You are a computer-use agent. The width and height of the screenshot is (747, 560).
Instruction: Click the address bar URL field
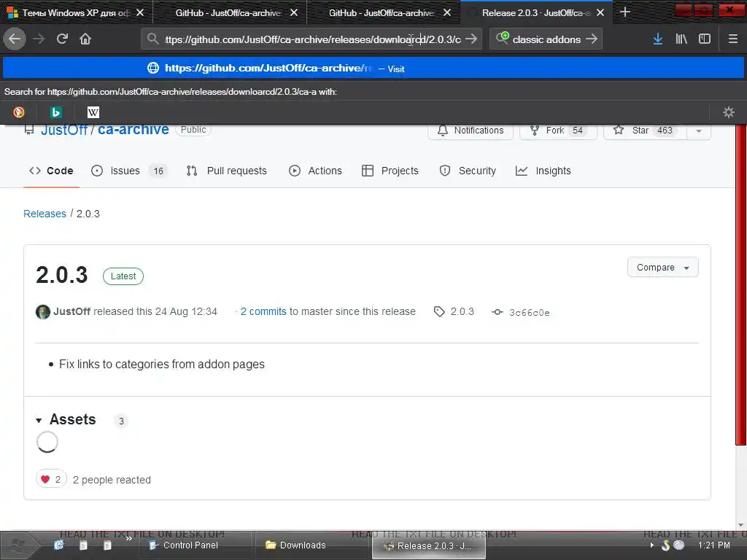[x=312, y=39]
